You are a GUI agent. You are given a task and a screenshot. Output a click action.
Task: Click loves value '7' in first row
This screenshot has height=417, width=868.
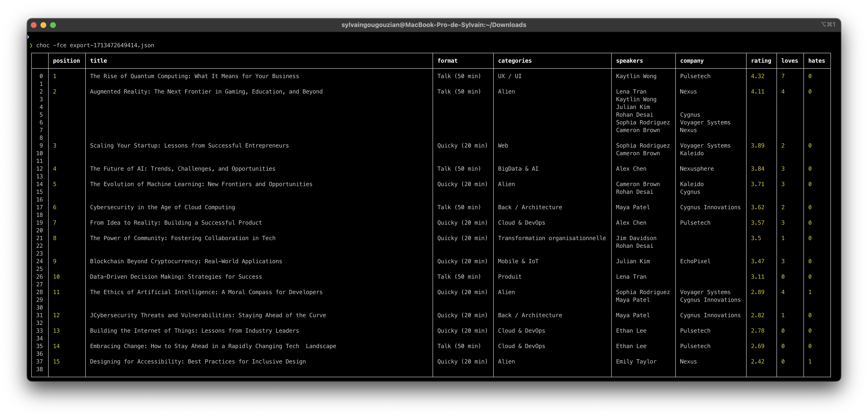coord(783,76)
